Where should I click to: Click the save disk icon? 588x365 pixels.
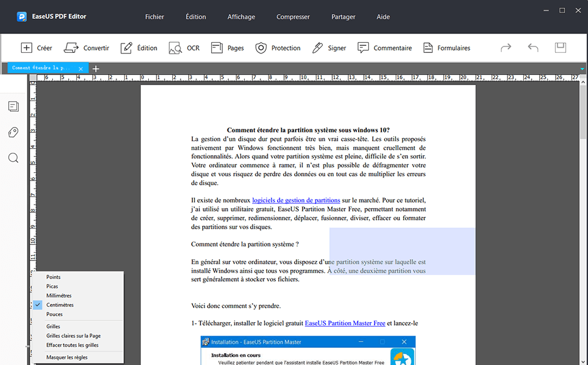560,48
